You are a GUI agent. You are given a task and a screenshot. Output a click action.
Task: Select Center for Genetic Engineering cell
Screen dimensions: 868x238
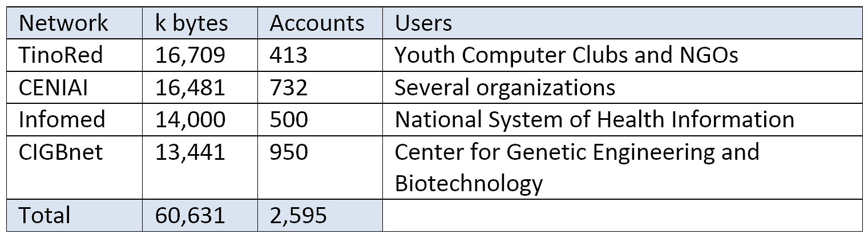(x=622, y=167)
